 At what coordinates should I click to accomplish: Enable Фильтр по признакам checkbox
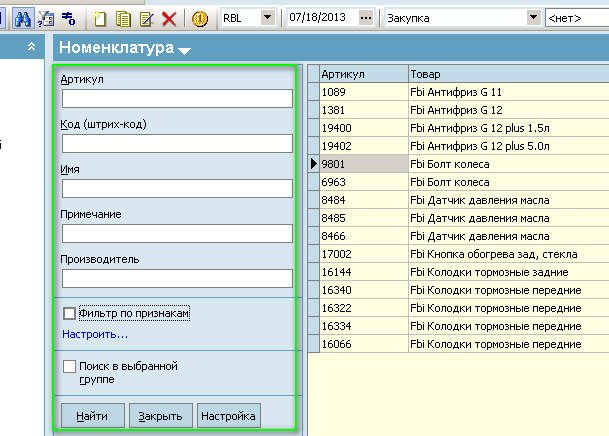pos(69,313)
